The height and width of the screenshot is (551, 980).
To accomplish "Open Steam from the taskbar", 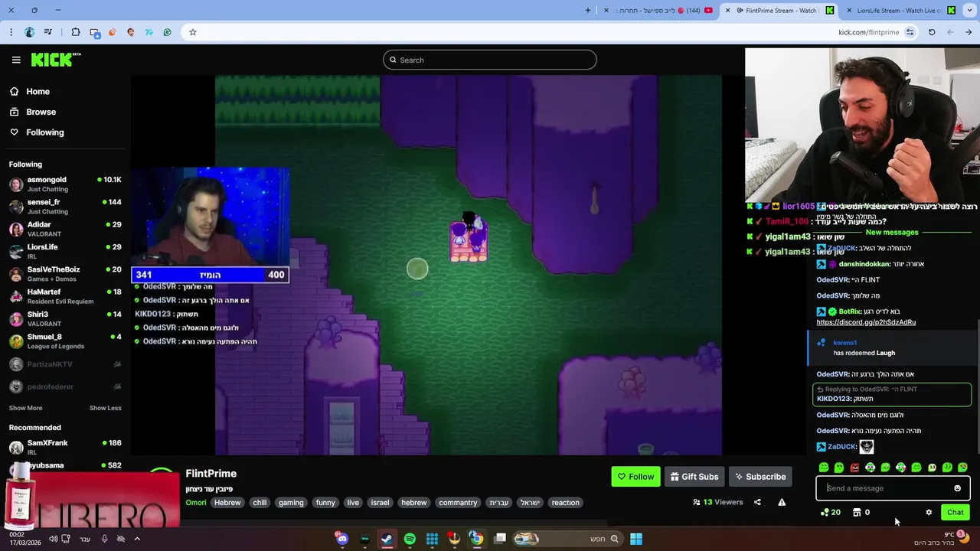I will click(x=387, y=539).
